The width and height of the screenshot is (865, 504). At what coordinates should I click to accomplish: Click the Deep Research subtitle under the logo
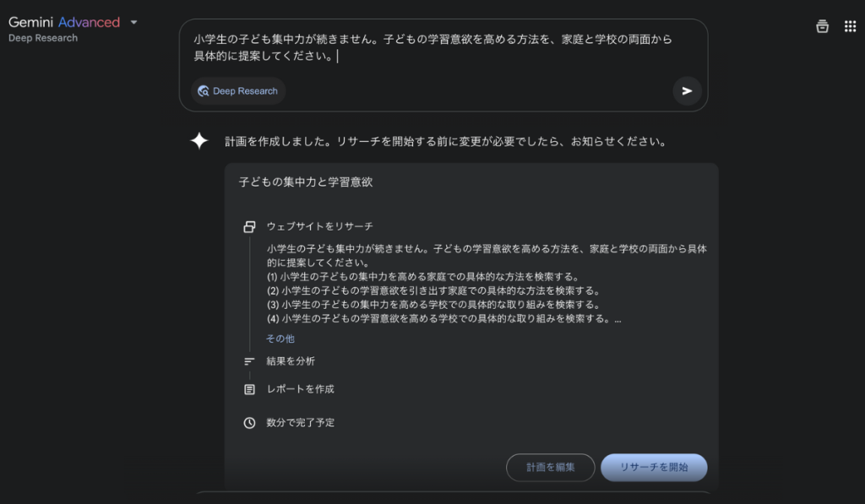point(43,38)
